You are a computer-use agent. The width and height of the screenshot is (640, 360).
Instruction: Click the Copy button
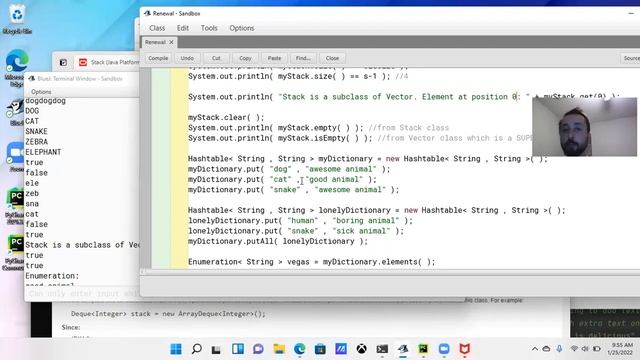245,58
